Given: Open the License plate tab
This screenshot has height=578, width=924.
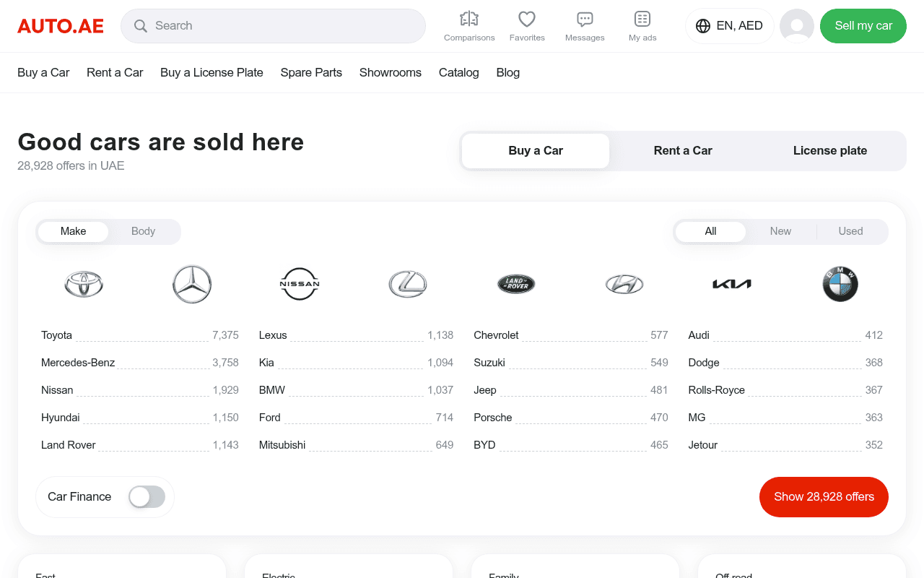Looking at the screenshot, I should pyautogui.click(x=830, y=150).
